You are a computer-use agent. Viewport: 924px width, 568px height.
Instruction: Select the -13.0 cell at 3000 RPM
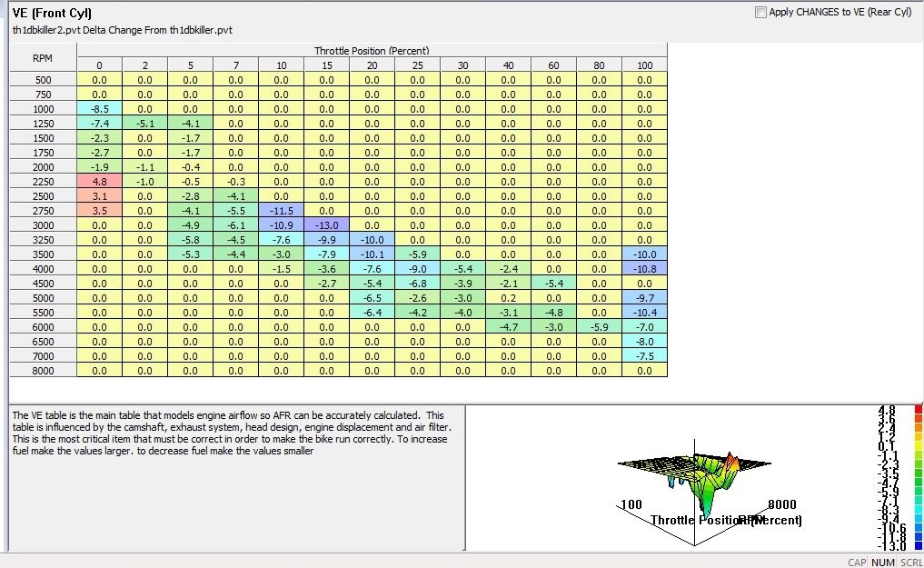pos(327,225)
